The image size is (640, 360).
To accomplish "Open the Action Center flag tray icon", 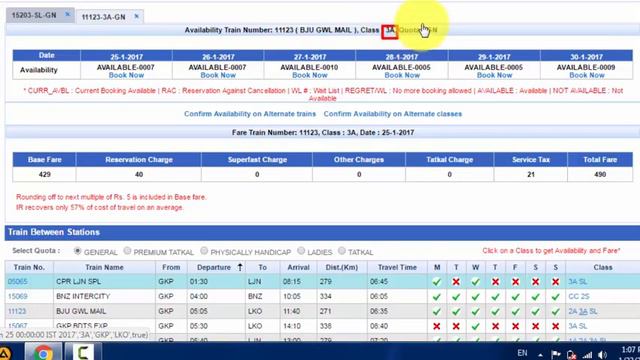I will [556, 354].
